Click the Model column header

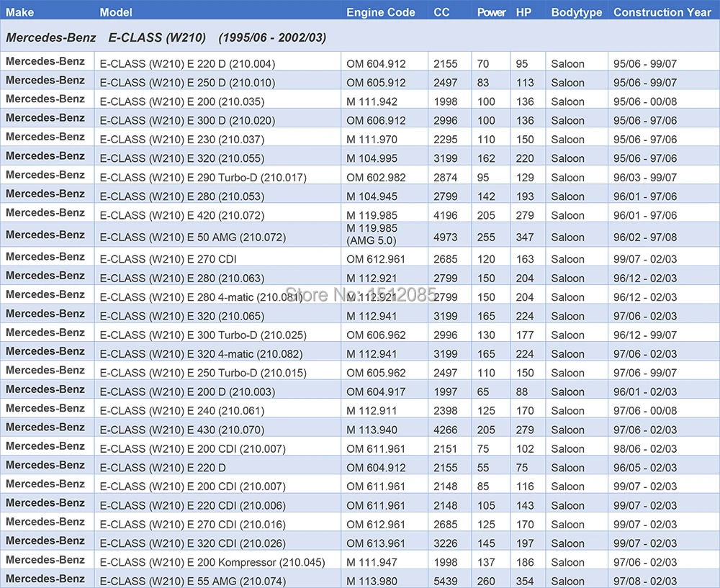(116, 12)
